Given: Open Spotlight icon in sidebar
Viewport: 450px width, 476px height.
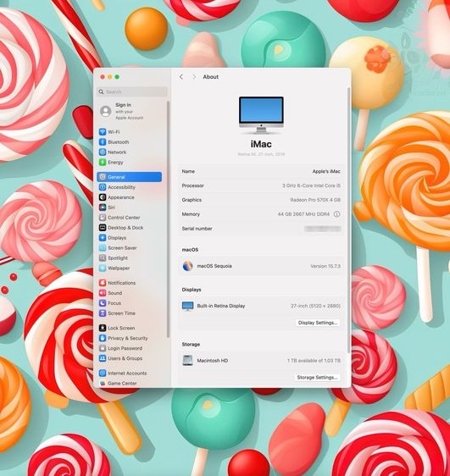Looking at the screenshot, I should point(103,257).
